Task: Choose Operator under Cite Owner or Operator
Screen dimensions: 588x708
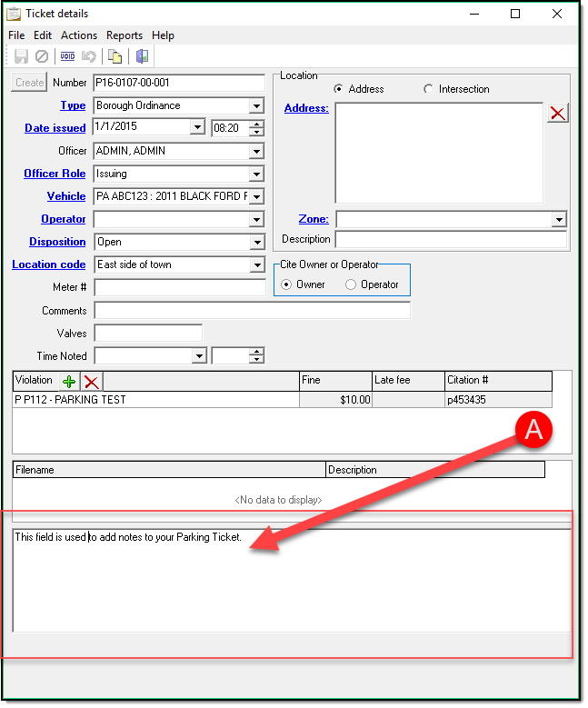Action: 352,284
